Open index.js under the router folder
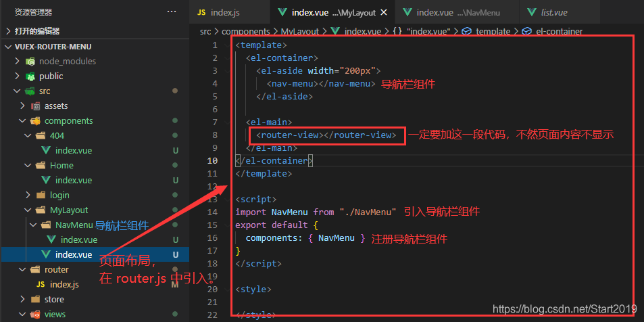This screenshot has width=644, height=322. [64, 284]
